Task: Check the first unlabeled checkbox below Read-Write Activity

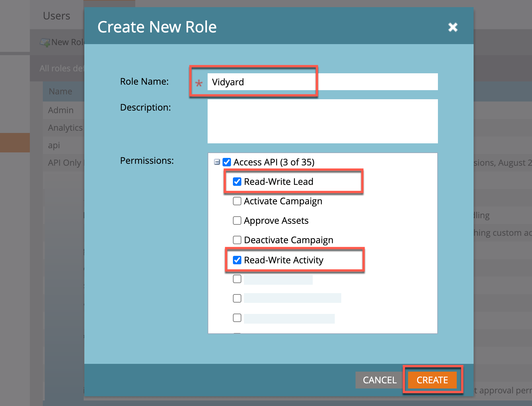Action: click(237, 279)
